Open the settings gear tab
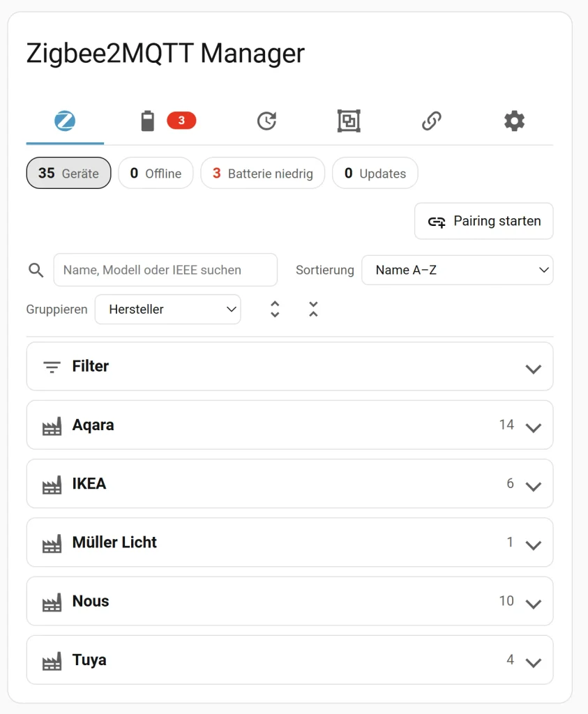 (x=514, y=121)
